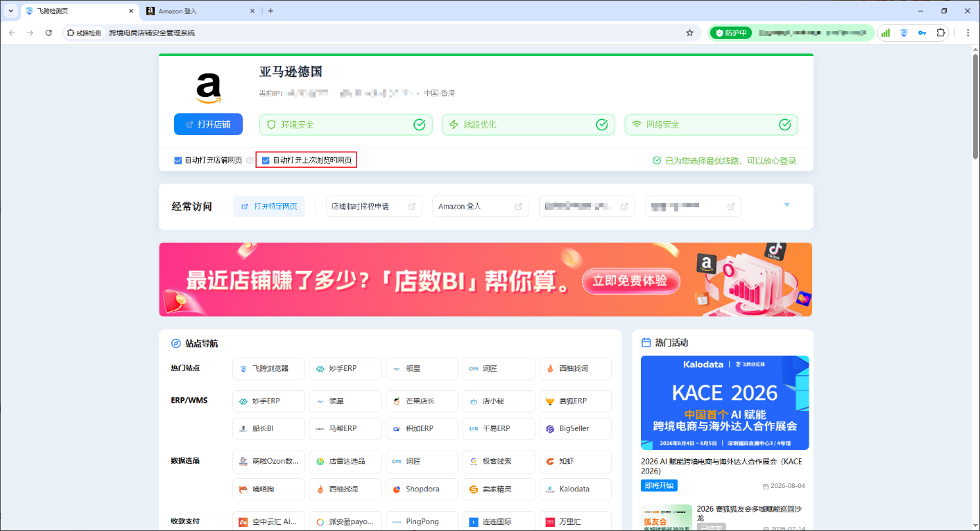The height and width of the screenshot is (531, 980).
Task: Open the KACE 2026 event banner image
Action: click(x=725, y=403)
